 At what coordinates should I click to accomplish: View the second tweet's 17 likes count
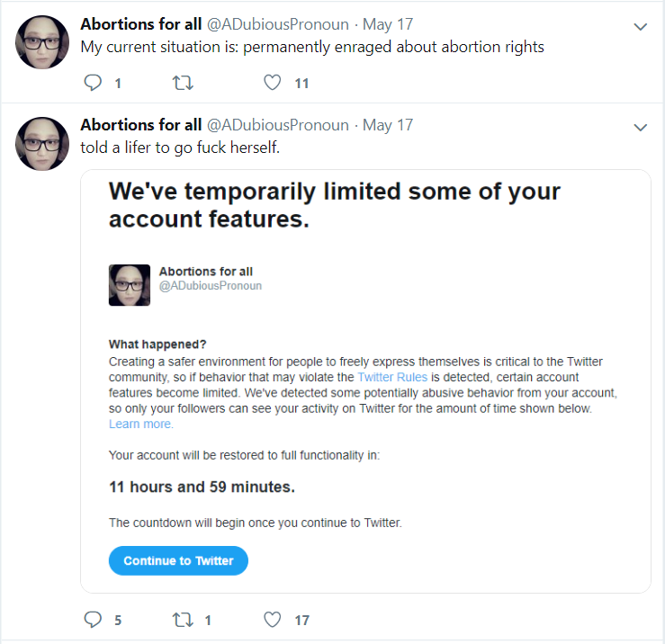click(302, 621)
